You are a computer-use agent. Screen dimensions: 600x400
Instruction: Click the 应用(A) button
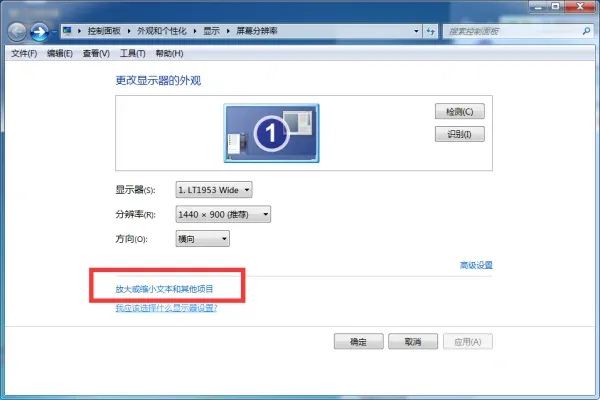tap(468, 341)
